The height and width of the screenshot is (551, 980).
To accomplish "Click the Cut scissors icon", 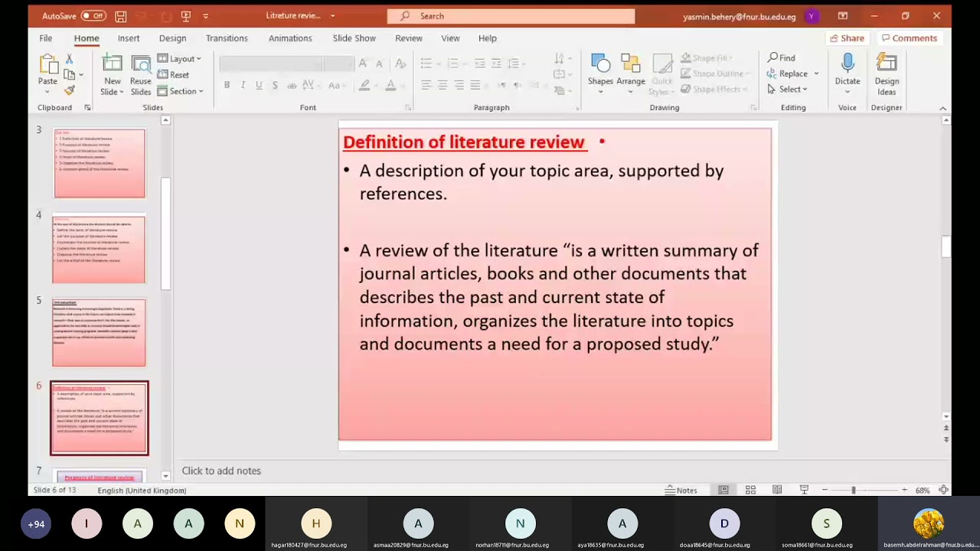I will [x=69, y=59].
